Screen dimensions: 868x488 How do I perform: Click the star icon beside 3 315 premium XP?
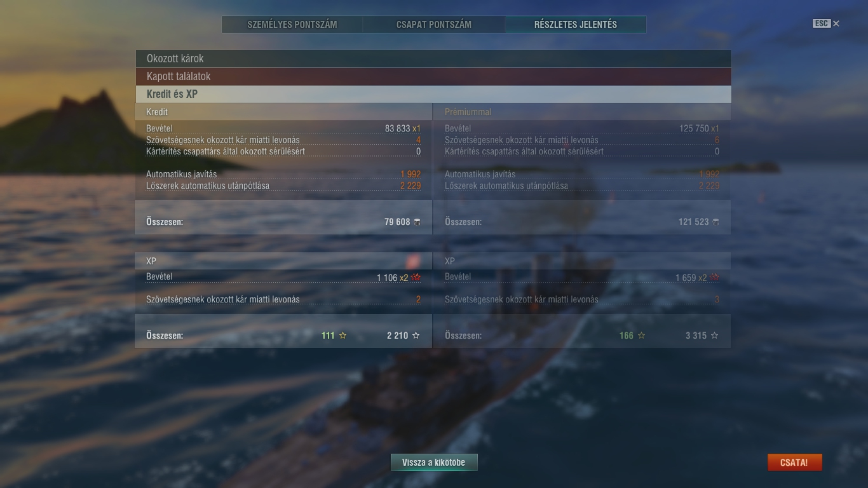click(715, 335)
